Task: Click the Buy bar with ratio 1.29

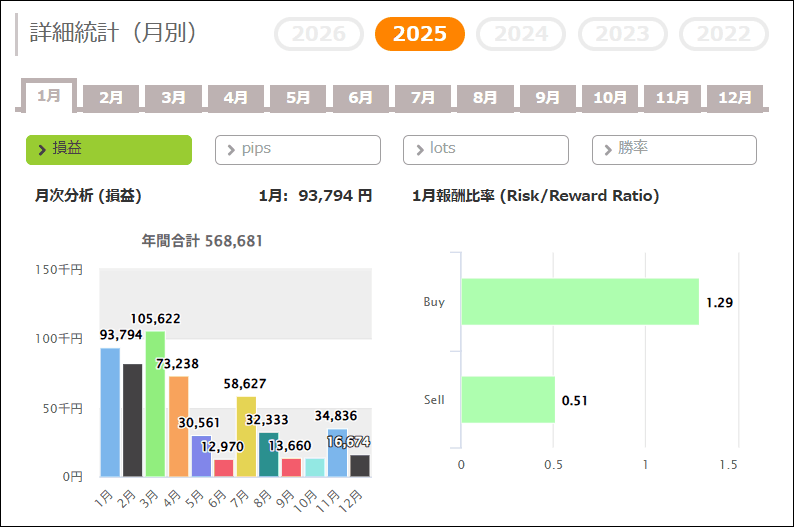Action: pyautogui.click(x=580, y=302)
